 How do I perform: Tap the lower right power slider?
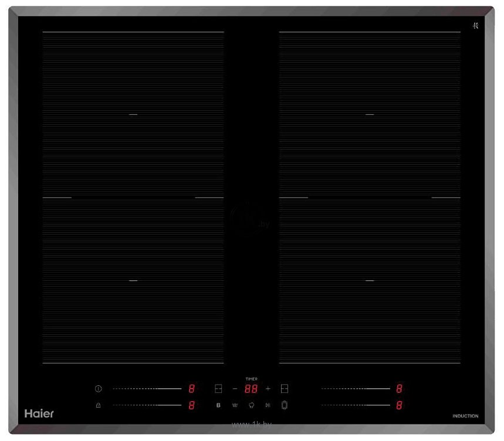pos(356,405)
